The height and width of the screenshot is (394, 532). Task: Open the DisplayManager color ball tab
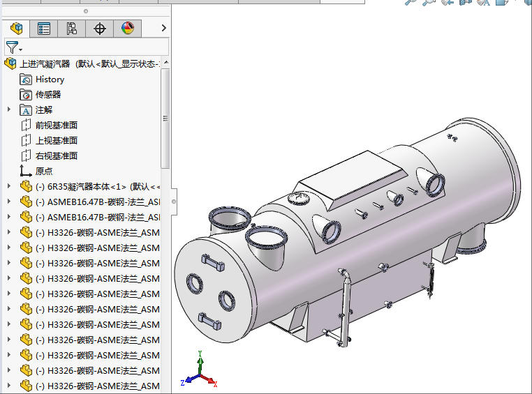(x=128, y=28)
